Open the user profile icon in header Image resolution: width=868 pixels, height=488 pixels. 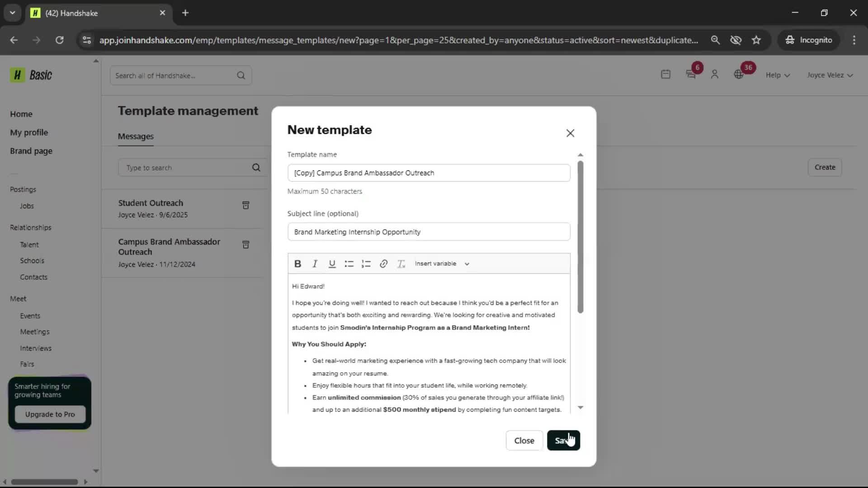[x=715, y=75]
